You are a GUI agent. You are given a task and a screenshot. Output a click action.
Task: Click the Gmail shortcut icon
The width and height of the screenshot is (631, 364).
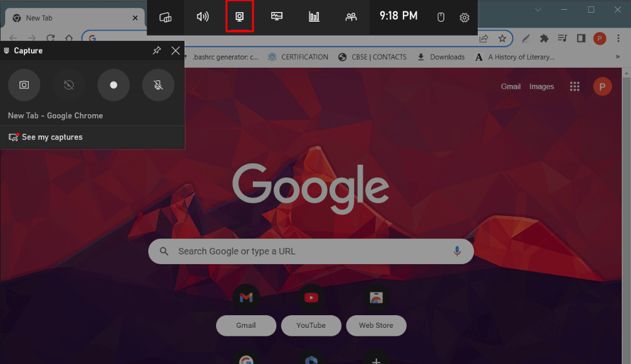[x=246, y=297]
